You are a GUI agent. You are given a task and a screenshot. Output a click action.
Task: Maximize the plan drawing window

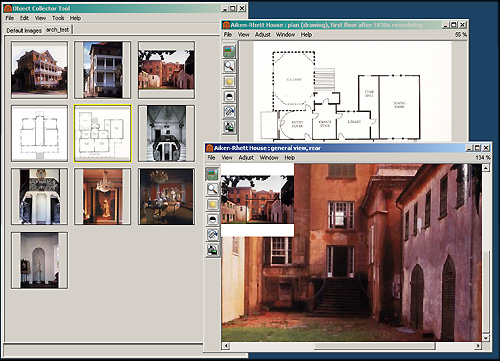454,25
